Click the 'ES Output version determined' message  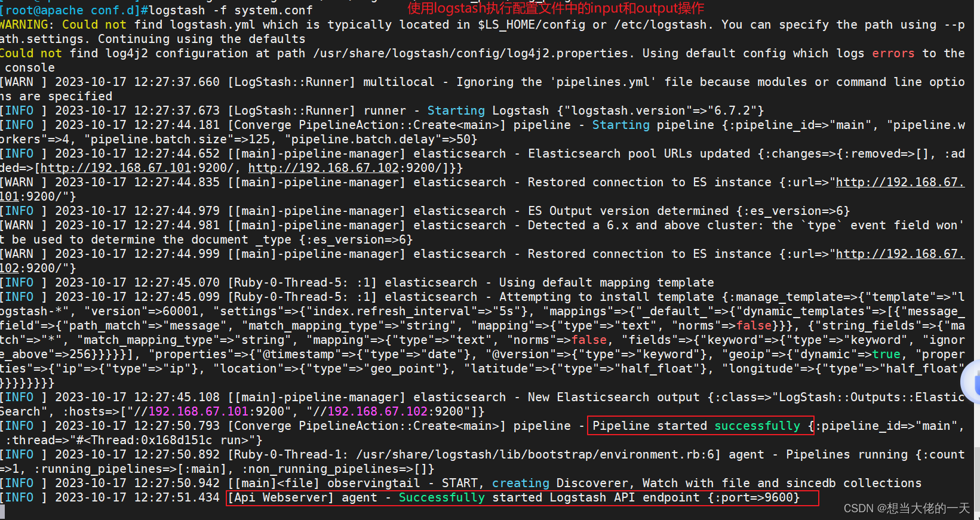[x=628, y=211]
